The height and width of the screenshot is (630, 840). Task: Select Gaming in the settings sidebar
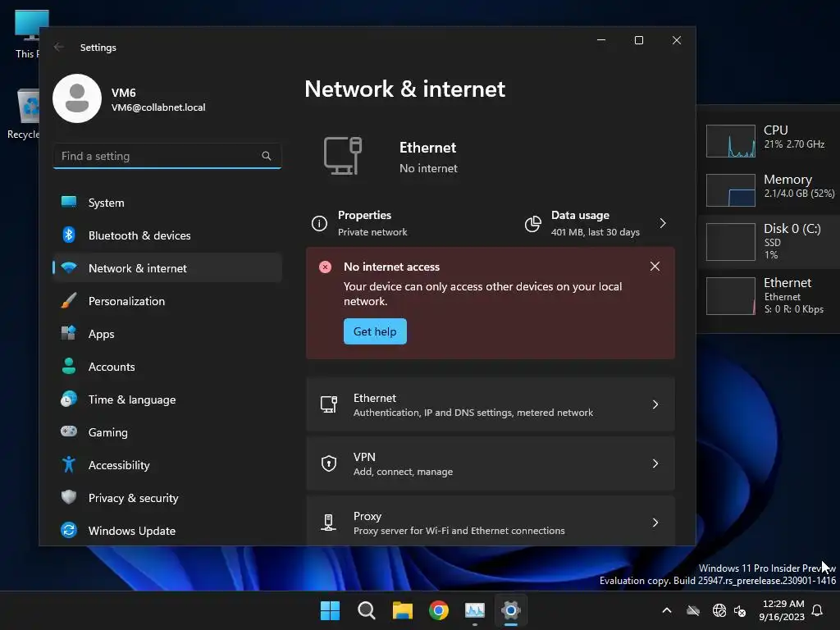pyautogui.click(x=167, y=432)
